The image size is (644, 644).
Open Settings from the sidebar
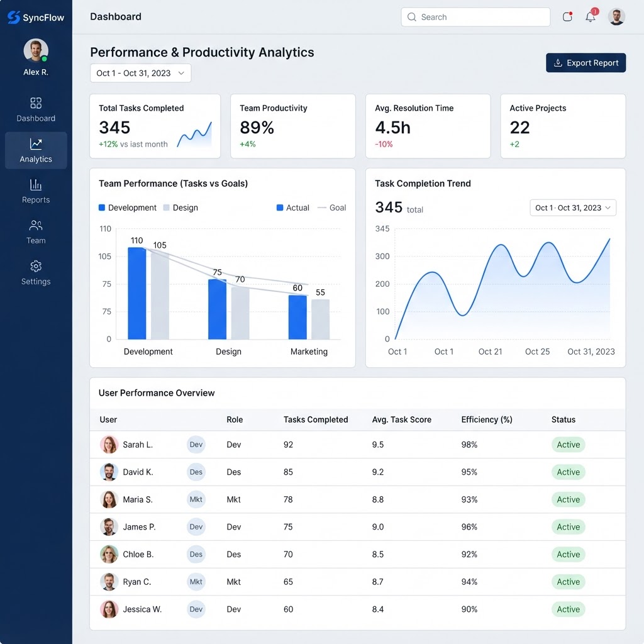[x=36, y=272]
